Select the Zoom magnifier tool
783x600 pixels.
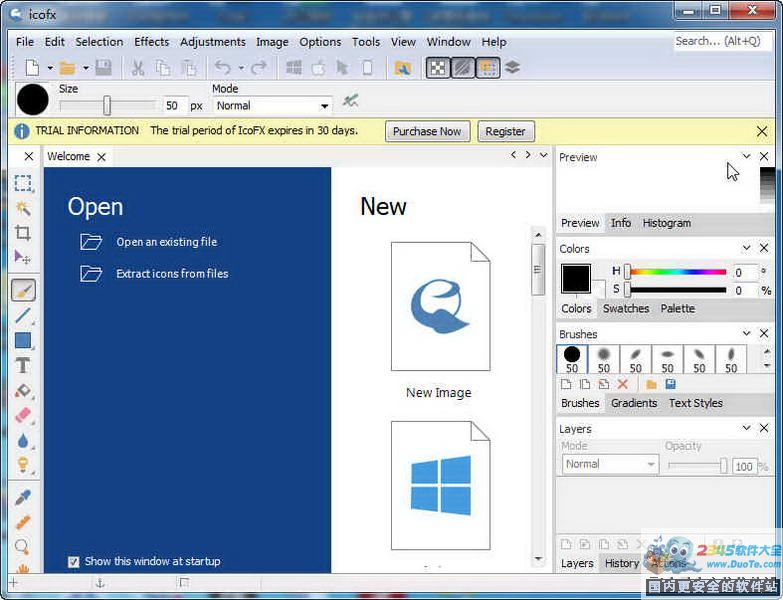pos(23,547)
